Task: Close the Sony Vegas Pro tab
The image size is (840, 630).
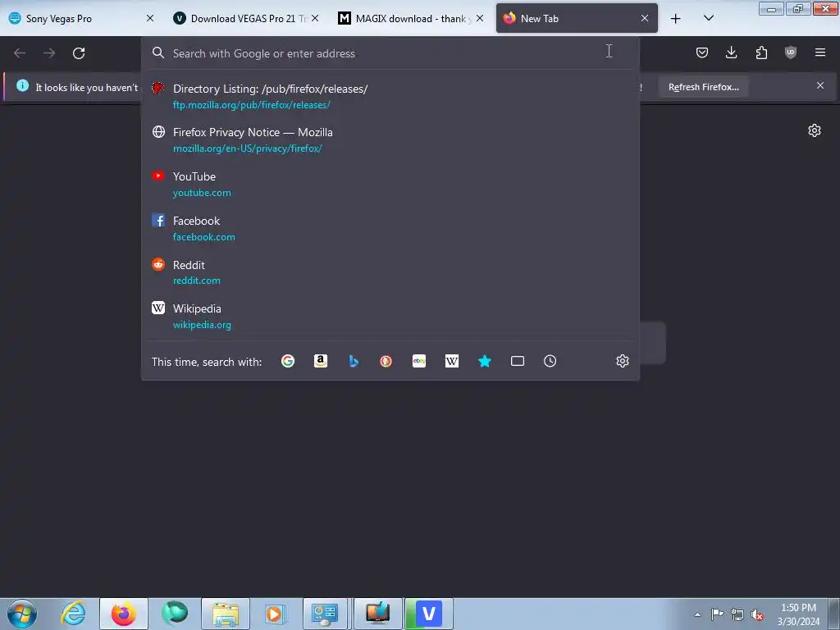Action: coord(150,18)
